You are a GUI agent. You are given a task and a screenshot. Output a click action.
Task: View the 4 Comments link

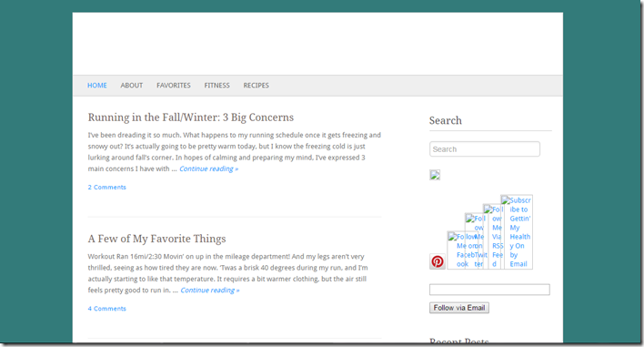(106, 309)
